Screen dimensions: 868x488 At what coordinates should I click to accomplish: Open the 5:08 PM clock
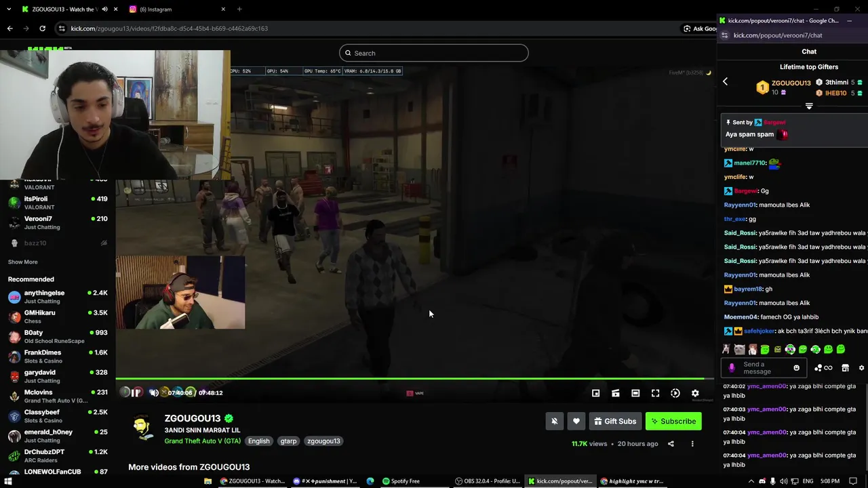[830, 481]
